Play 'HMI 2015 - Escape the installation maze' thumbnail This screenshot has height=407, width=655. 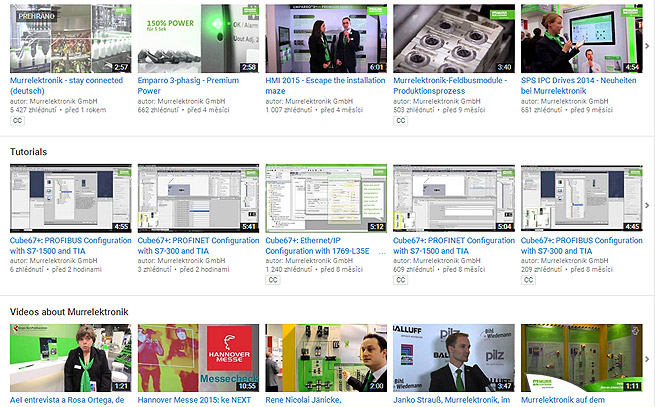click(326, 38)
